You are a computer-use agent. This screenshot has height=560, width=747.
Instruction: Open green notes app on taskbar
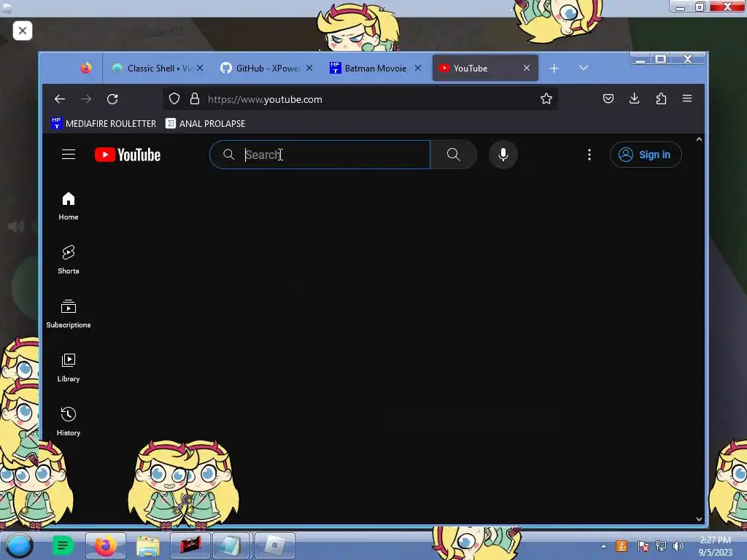pyautogui.click(x=63, y=545)
